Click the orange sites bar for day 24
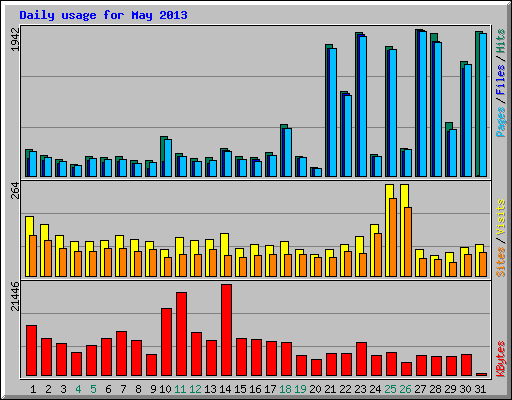 378,255
